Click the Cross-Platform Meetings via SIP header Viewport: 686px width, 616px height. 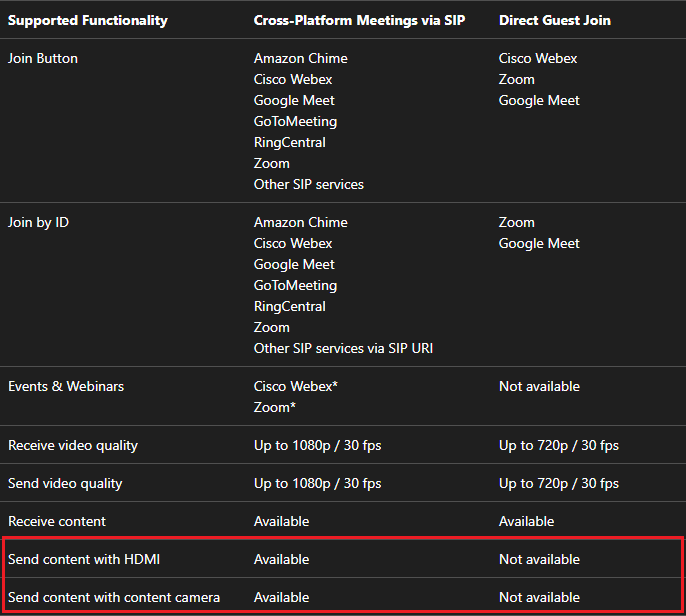(359, 21)
